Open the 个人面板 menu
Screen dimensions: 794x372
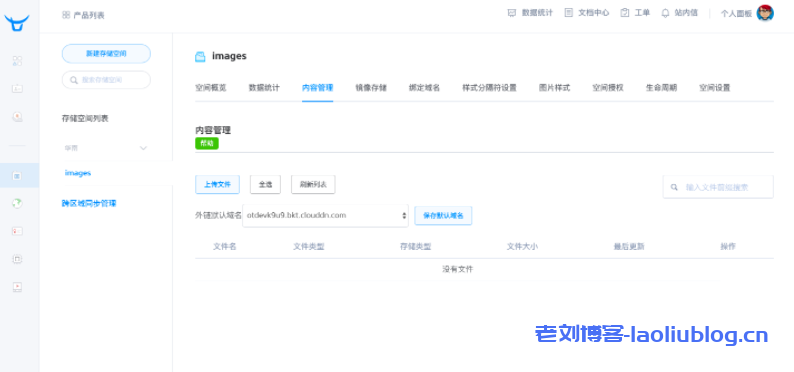coord(736,14)
